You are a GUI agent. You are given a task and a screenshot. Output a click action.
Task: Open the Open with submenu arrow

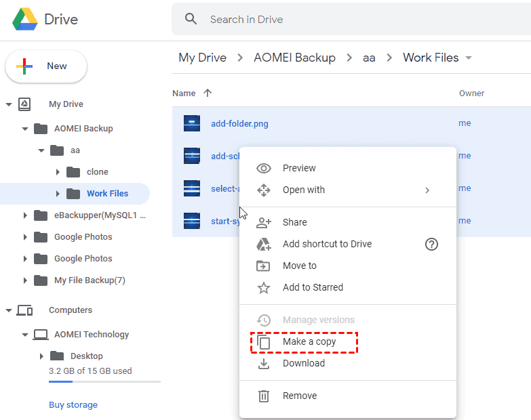[x=427, y=190]
